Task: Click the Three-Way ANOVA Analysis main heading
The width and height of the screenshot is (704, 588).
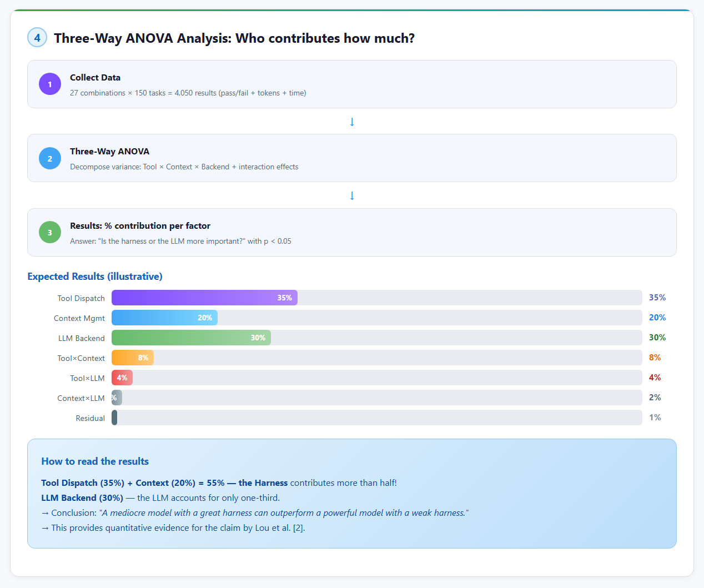Action: [234, 38]
